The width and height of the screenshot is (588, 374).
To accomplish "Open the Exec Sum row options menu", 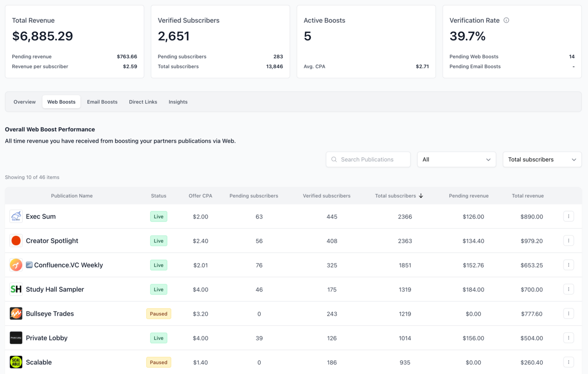I will pos(568,216).
